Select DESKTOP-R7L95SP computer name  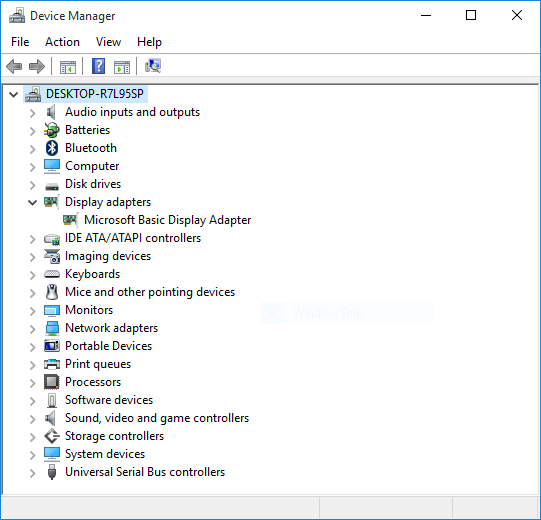[x=95, y=94]
